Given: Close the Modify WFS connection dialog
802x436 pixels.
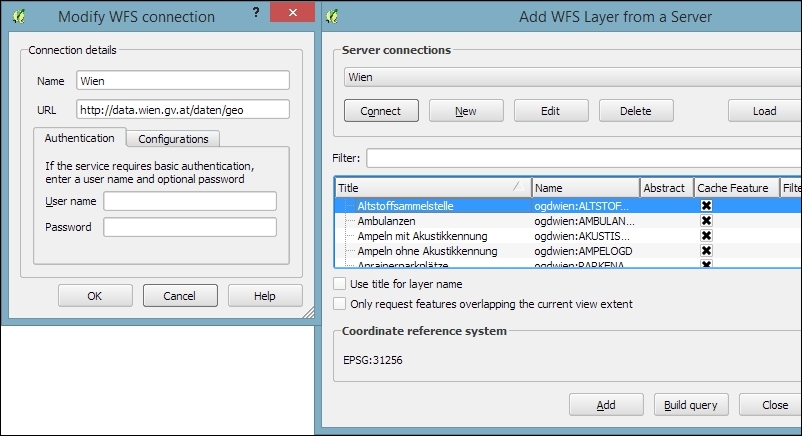Looking at the screenshot, I should [292, 12].
